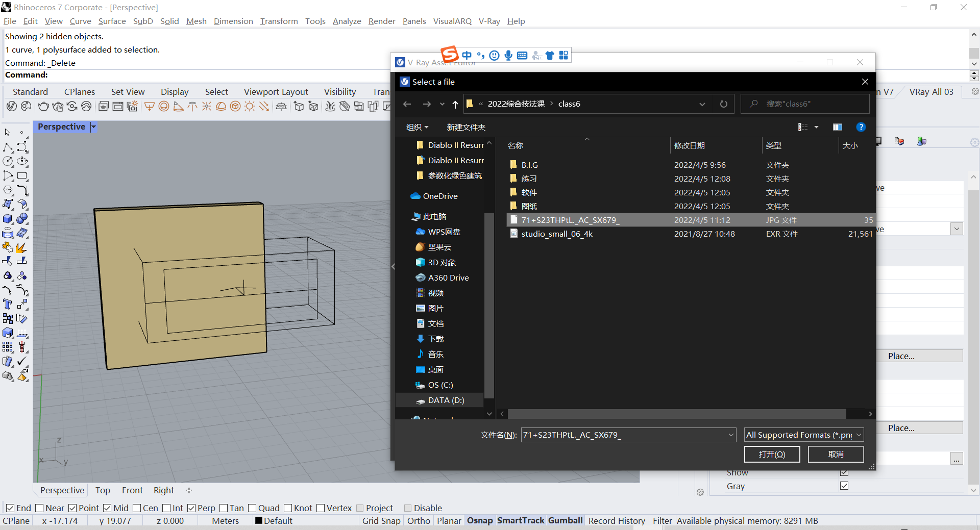Select the Rectangle tool in left toolbar
980x530 pixels.
click(22, 176)
